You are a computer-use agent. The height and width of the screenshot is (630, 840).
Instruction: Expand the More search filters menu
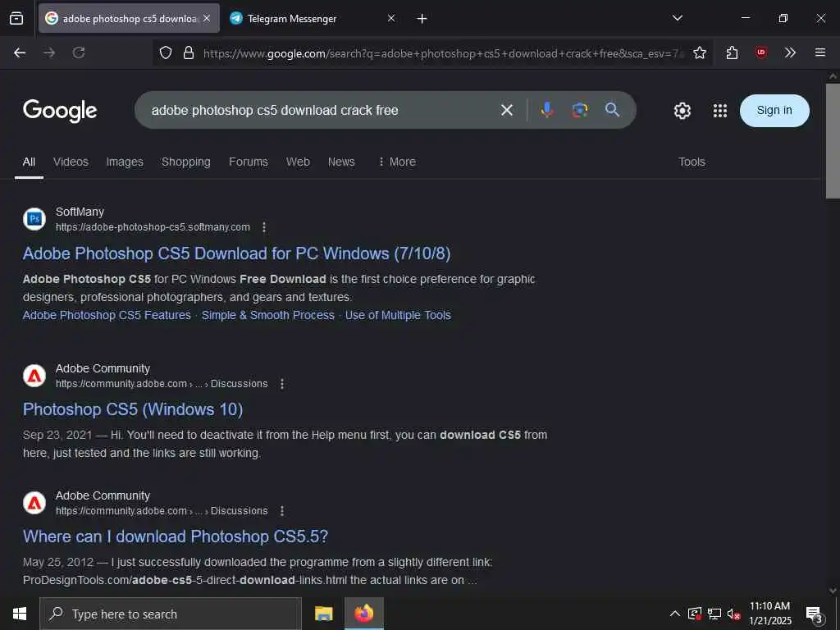pos(397,162)
